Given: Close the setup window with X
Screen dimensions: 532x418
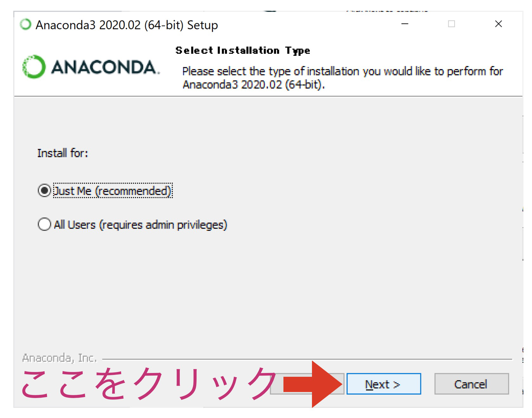Looking at the screenshot, I should (498, 24).
